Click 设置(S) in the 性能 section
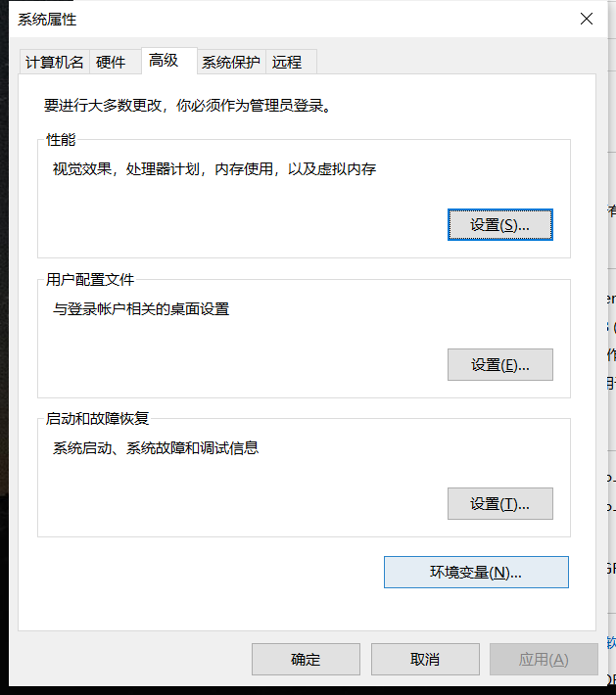 (499, 225)
